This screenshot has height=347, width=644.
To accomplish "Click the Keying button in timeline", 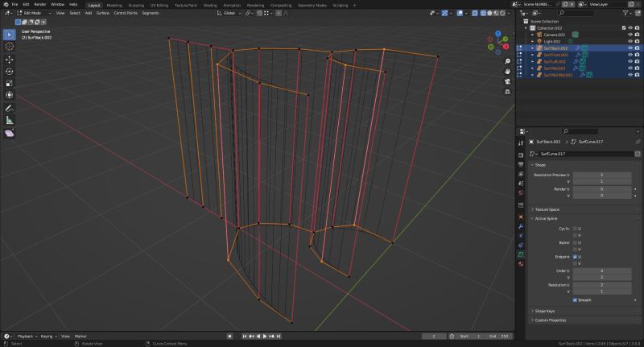I will (x=48, y=337).
